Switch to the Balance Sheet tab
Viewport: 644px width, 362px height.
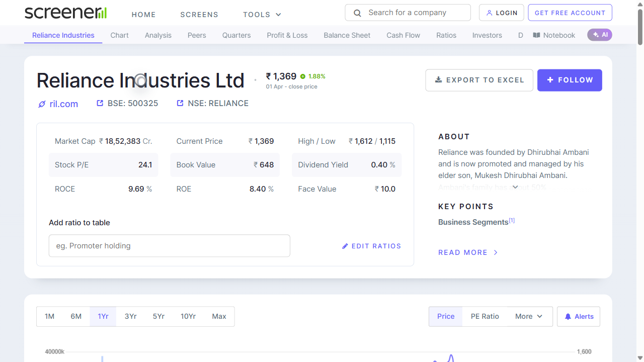click(x=347, y=35)
